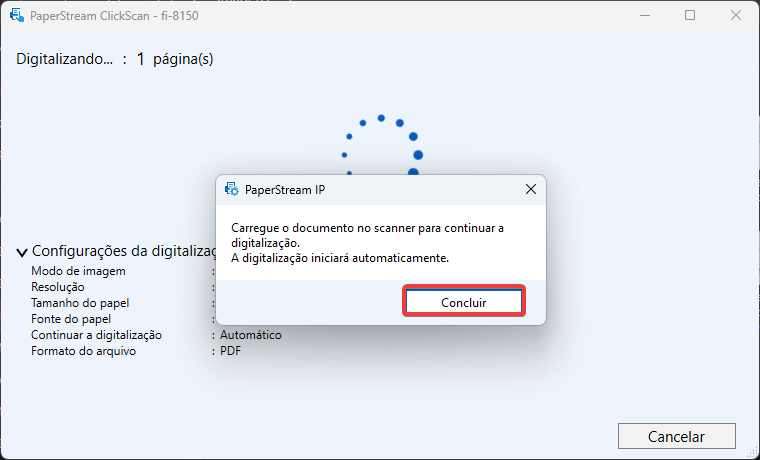Maximize the PaperStream ClickScan window
This screenshot has width=760, height=460.
[690, 16]
